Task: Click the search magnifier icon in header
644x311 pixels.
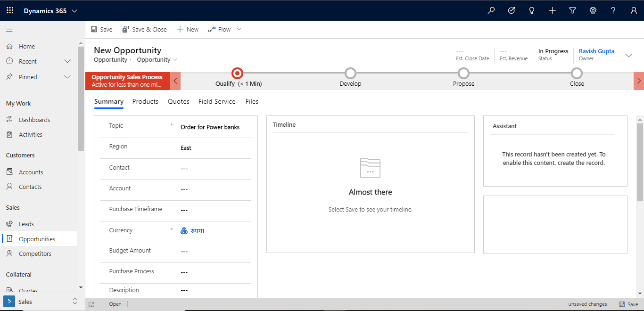Action: click(491, 10)
